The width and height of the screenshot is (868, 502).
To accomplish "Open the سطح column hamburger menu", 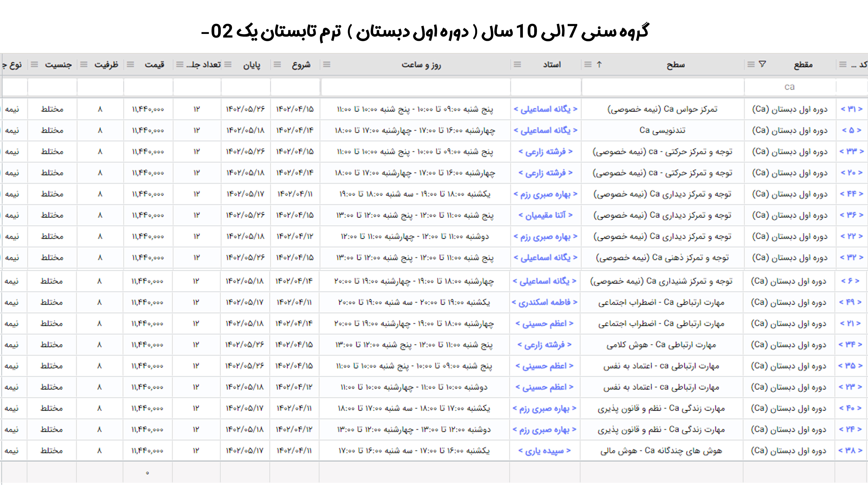I will [588, 64].
